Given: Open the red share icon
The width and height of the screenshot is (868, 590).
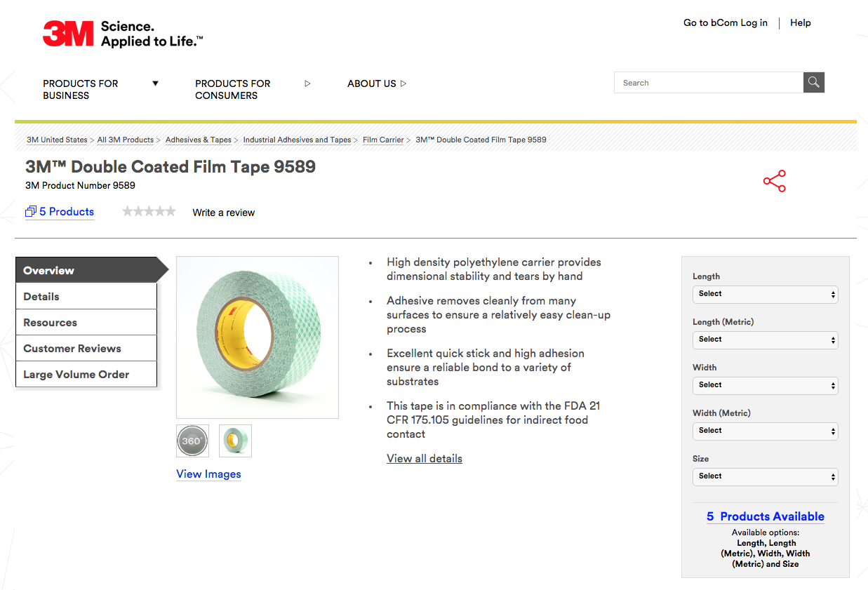Looking at the screenshot, I should point(775,181).
